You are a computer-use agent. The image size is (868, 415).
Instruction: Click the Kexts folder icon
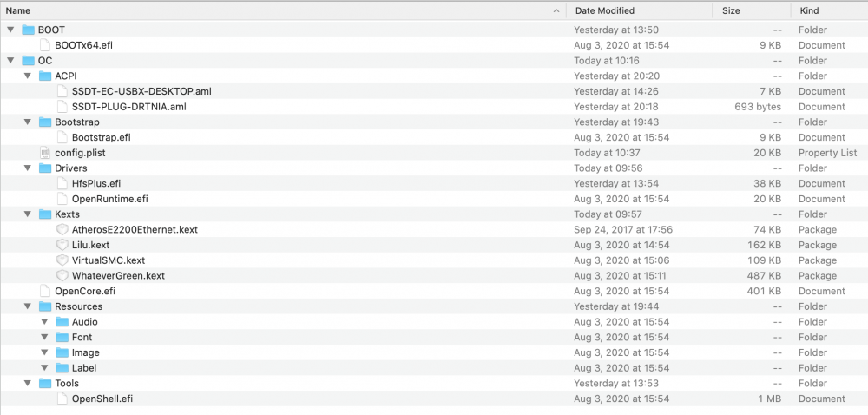(45, 214)
